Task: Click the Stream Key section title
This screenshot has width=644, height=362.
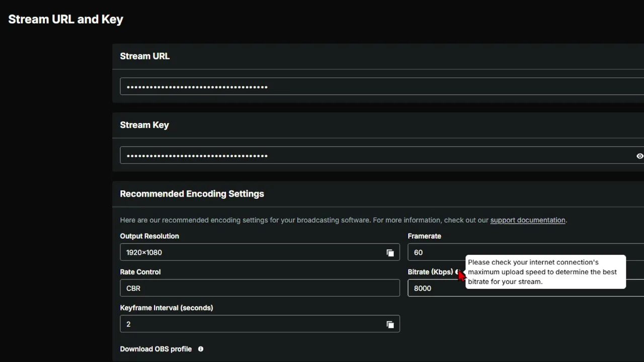Action: coord(144,125)
